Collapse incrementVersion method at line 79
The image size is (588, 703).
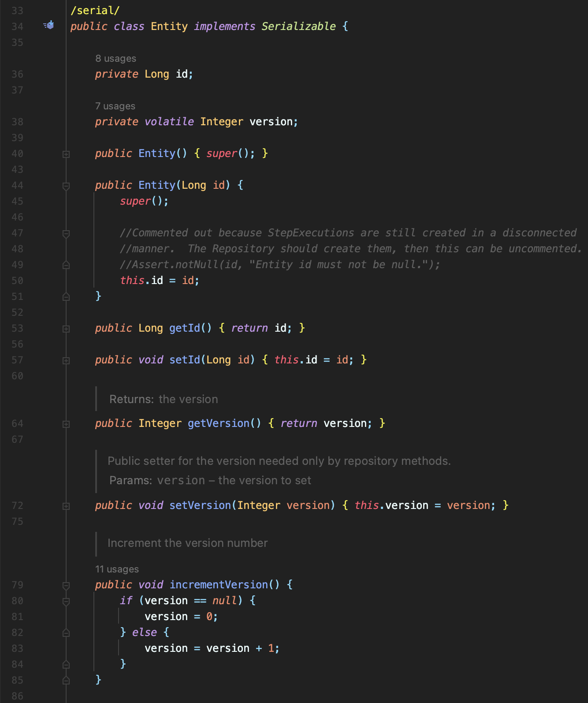[x=66, y=585]
